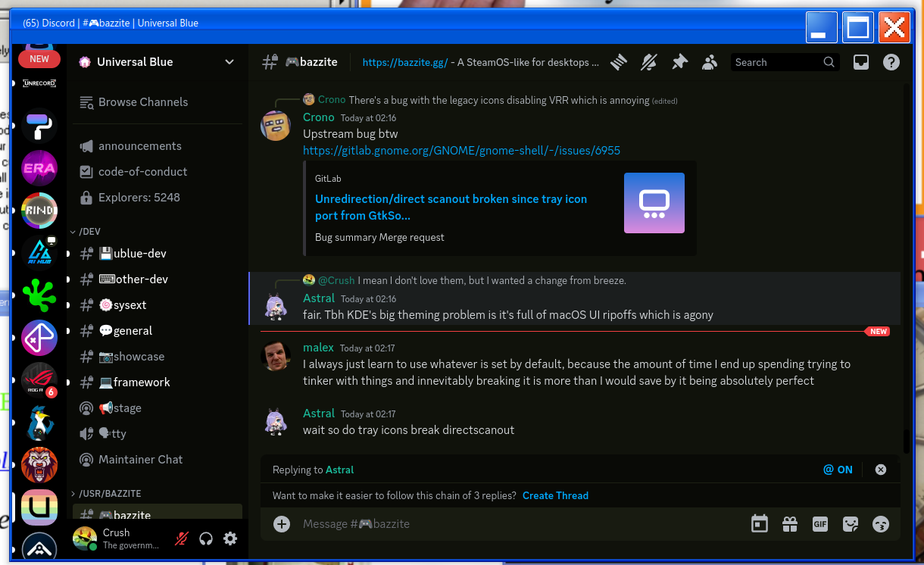The image size is (924, 565).
Task: Click Crono's avatar
Action: point(276,126)
